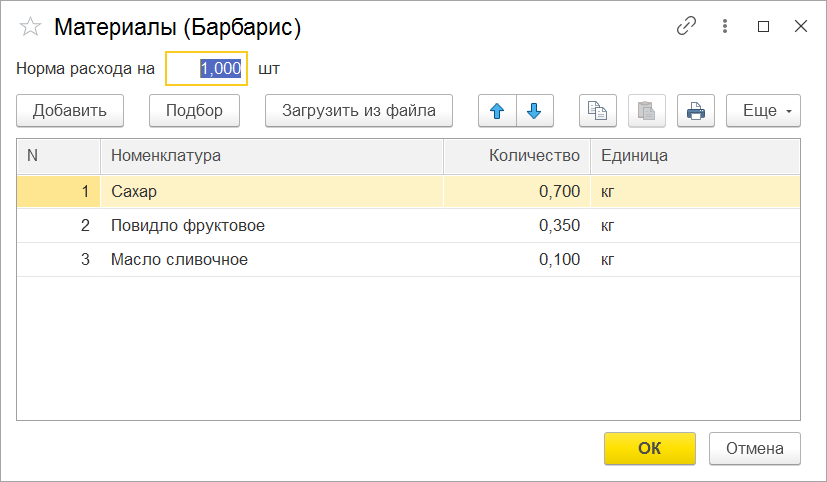Image resolution: width=827 pixels, height=482 pixels.
Task: Click the printer icon button
Action: tap(696, 111)
